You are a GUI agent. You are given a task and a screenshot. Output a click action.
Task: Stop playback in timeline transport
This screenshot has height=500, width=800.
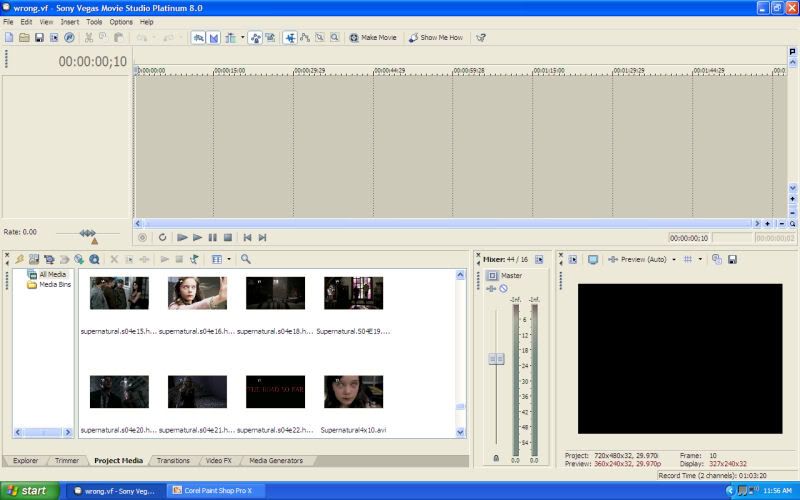point(228,237)
